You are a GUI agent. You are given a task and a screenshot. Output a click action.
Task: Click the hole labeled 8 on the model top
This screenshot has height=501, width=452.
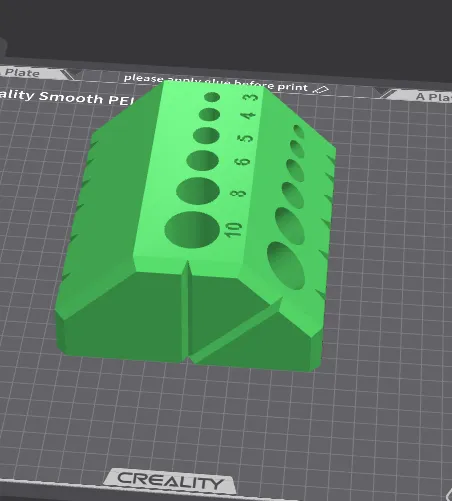coord(198,191)
